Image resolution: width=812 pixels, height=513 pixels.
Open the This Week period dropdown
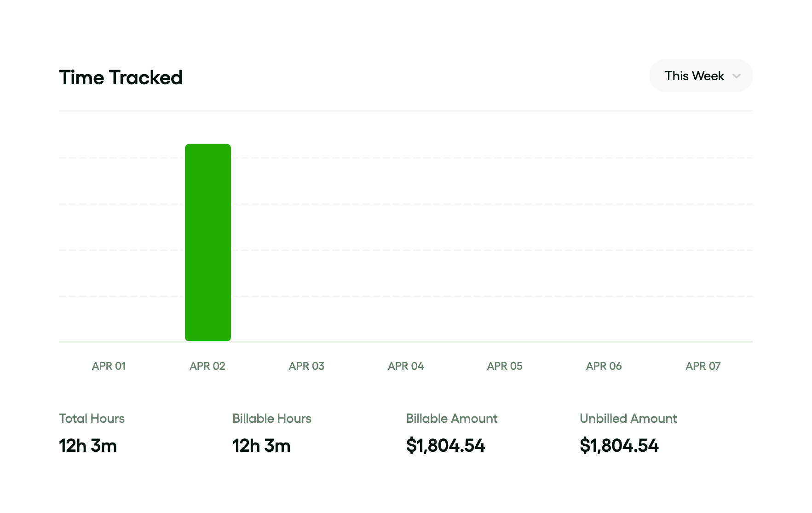coord(700,76)
